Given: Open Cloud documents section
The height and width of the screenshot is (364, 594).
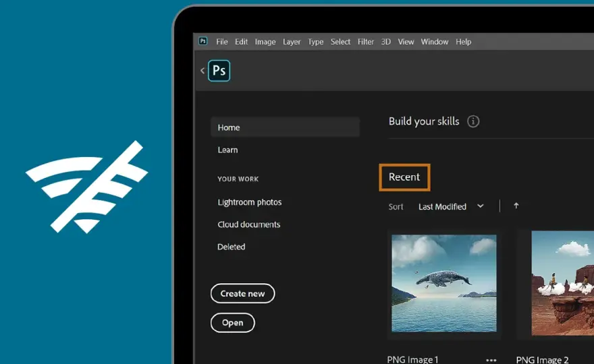Looking at the screenshot, I should tap(249, 224).
